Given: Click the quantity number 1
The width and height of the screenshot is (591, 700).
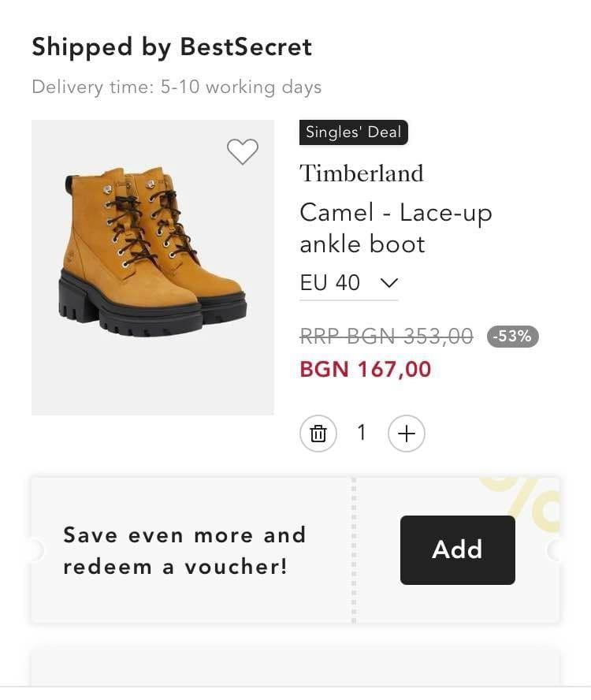Looking at the screenshot, I should click(x=362, y=432).
